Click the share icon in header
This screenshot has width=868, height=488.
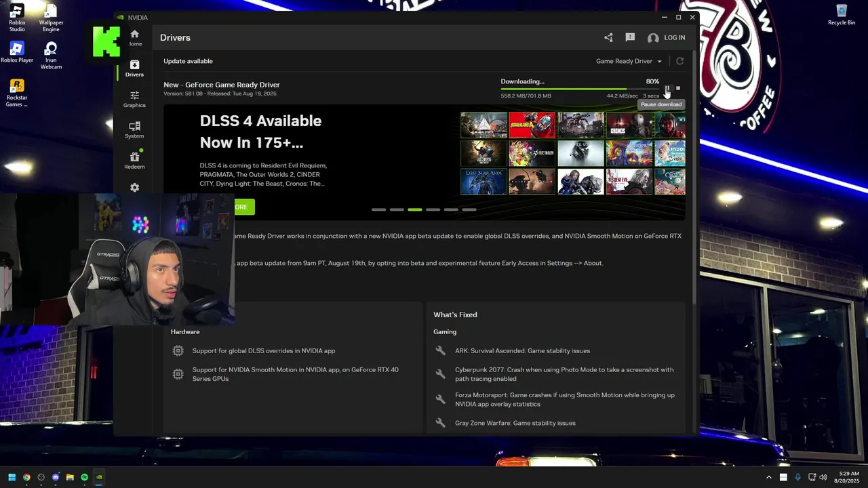[x=608, y=38]
